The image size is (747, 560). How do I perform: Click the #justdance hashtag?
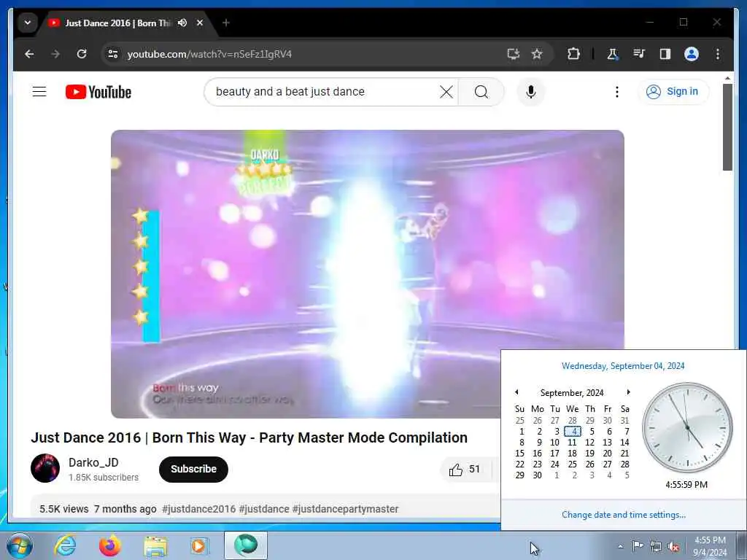coord(264,509)
